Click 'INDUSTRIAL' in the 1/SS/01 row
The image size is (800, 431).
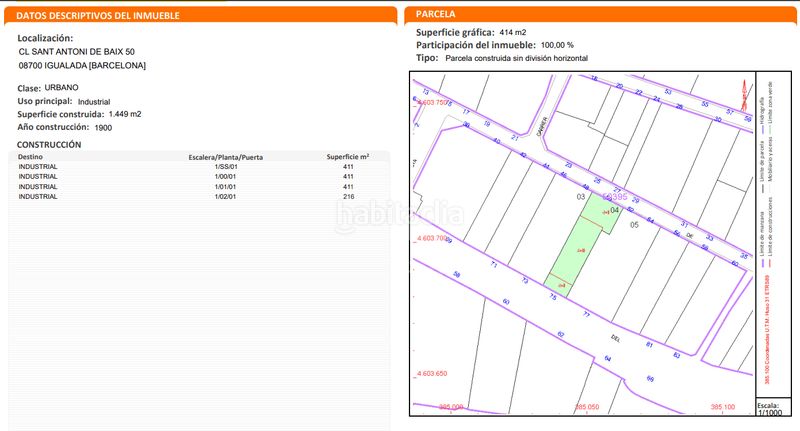38,167
